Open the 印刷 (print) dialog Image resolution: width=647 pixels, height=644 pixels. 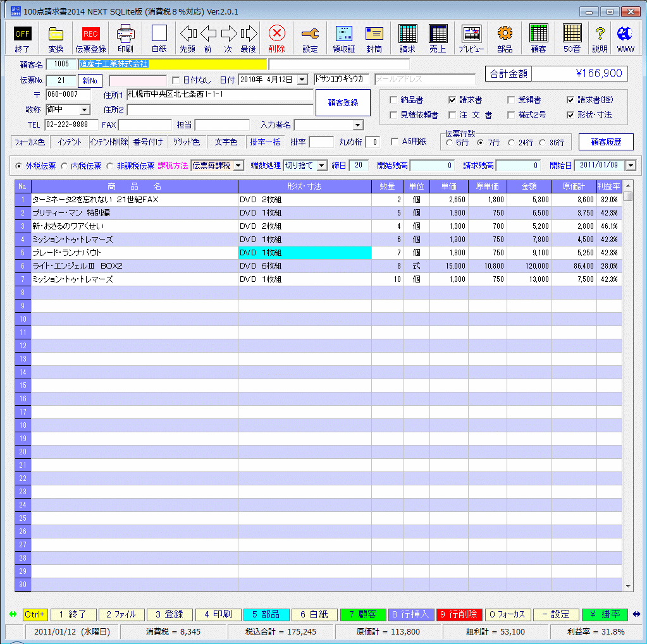(x=125, y=38)
